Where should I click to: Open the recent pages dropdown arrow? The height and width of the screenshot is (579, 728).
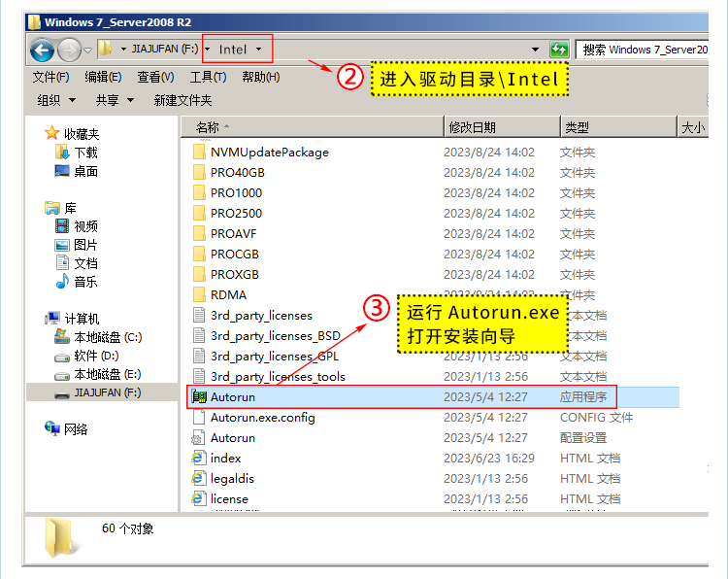(x=87, y=50)
